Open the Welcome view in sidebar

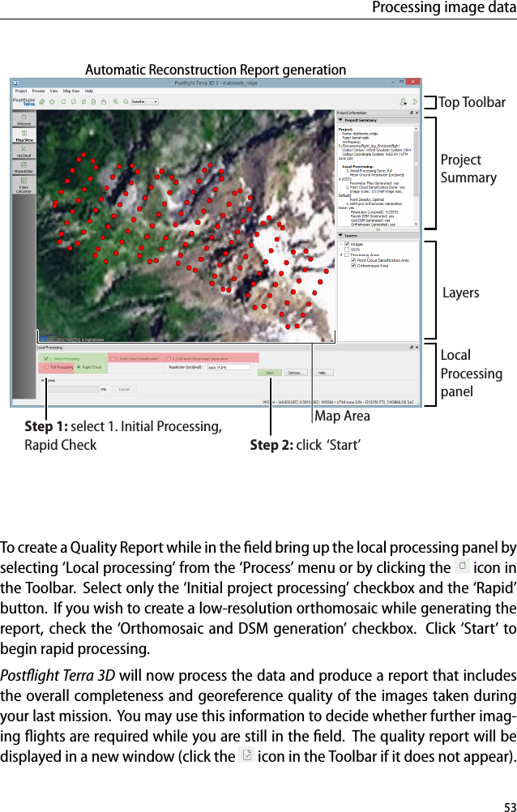[23, 118]
